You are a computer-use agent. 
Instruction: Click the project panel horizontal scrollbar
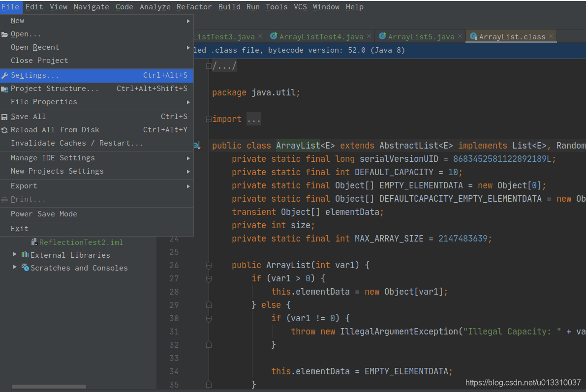[x=48, y=387]
